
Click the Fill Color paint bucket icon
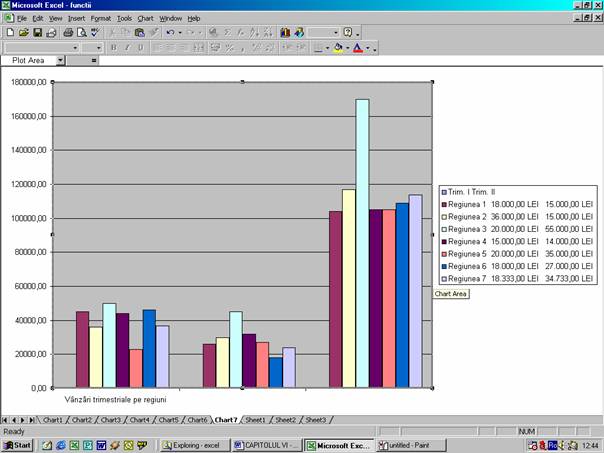tap(338, 47)
